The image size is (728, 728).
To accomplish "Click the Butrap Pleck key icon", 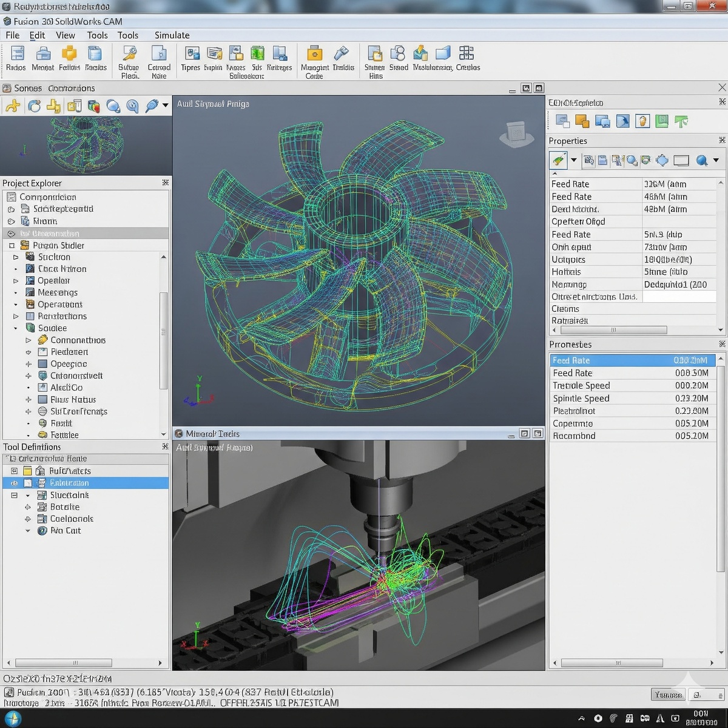I will (x=129, y=53).
